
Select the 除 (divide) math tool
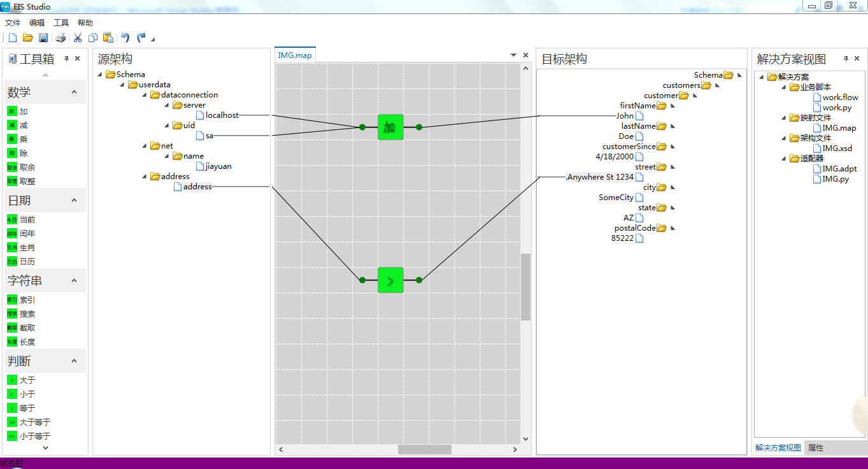(18, 154)
